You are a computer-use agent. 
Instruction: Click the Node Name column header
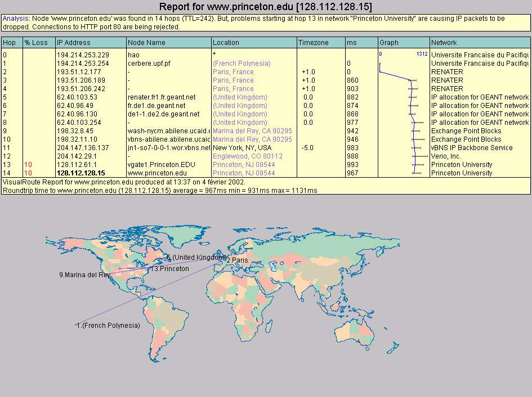[146, 43]
